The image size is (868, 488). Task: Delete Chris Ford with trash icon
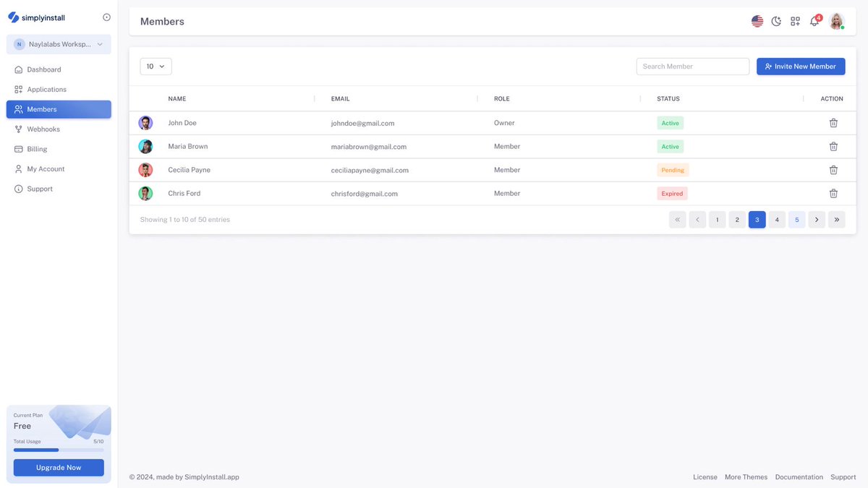[x=833, y=194]
